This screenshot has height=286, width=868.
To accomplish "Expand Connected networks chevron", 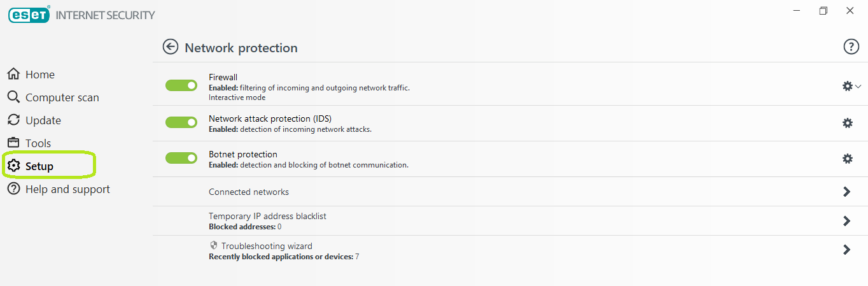I will 846,192.
